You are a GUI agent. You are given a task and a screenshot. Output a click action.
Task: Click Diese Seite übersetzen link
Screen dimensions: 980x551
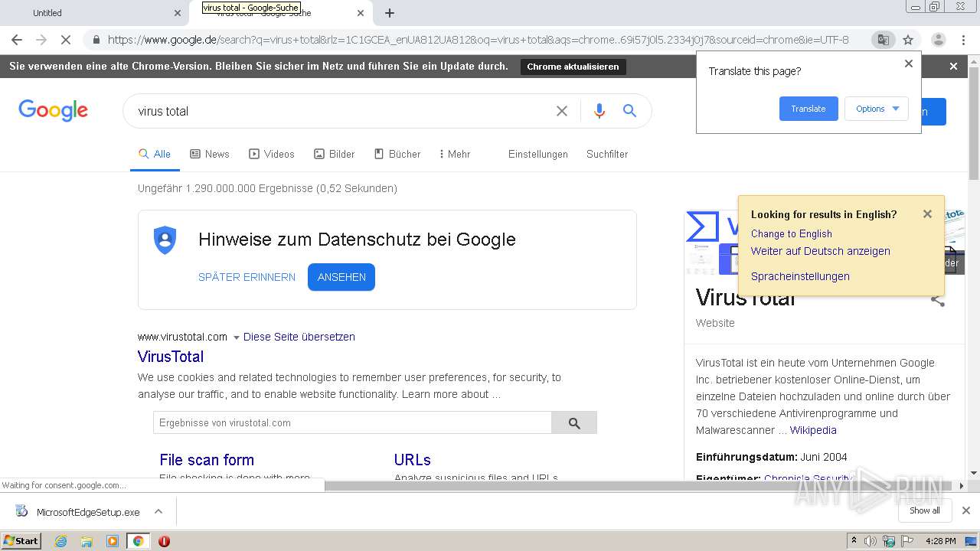click(299, 337)
